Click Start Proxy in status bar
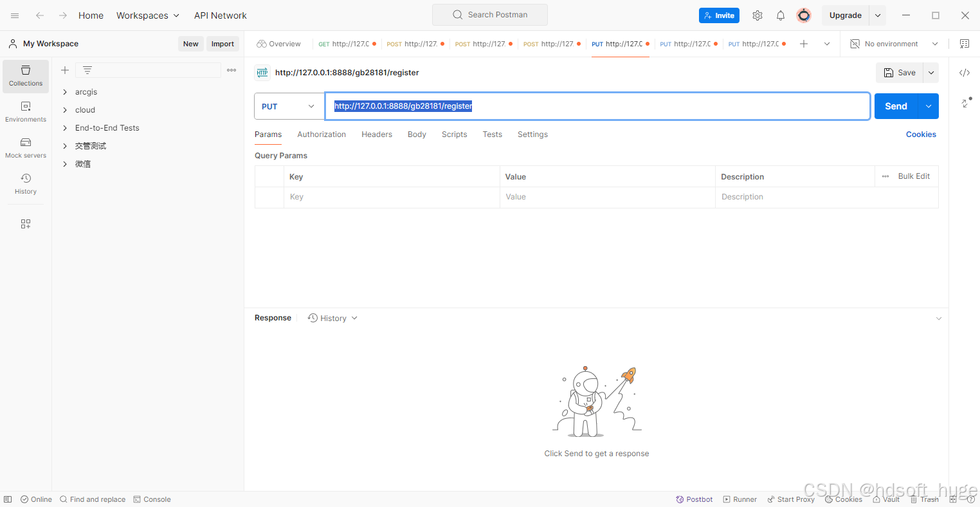This screenshot has height=507, width=980. (791, 499)
